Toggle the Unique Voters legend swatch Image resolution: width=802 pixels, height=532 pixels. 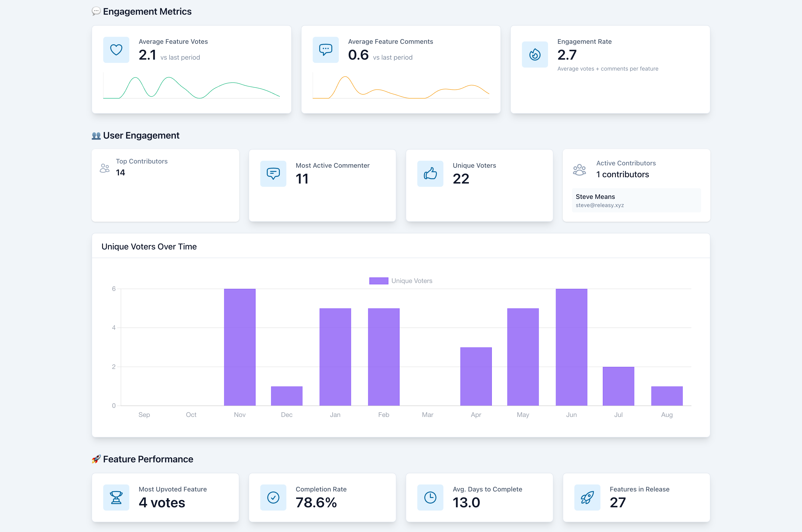point(378,281)
